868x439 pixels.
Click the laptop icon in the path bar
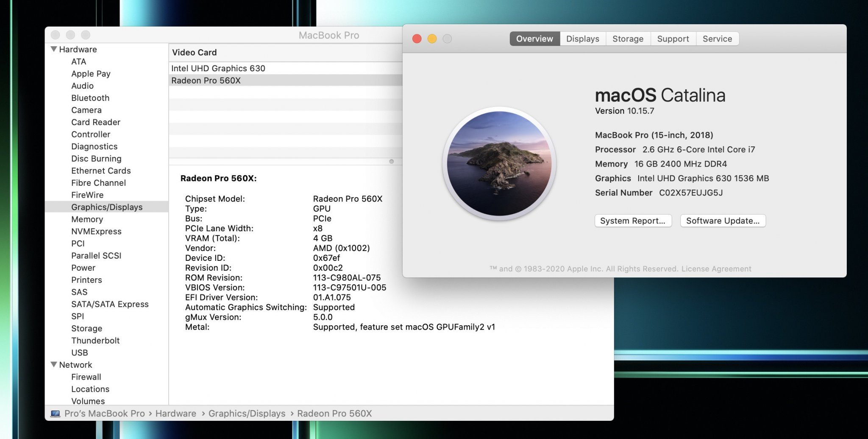coord(56,414)
